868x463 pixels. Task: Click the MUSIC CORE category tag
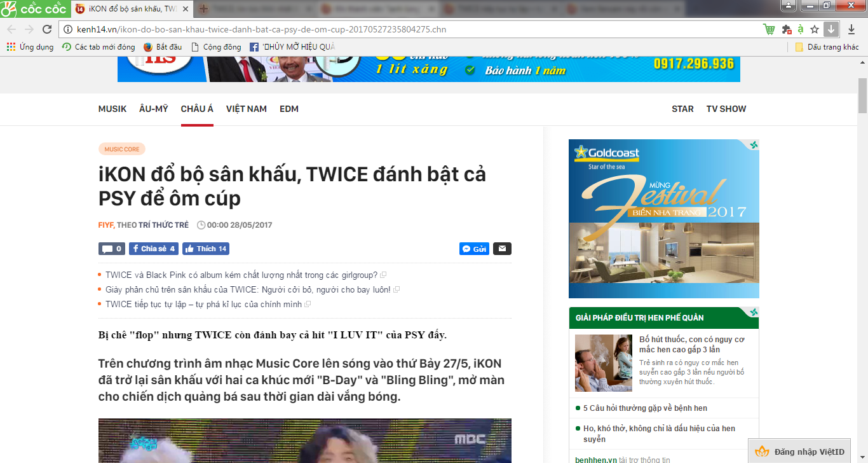click(x=122, y=149)
